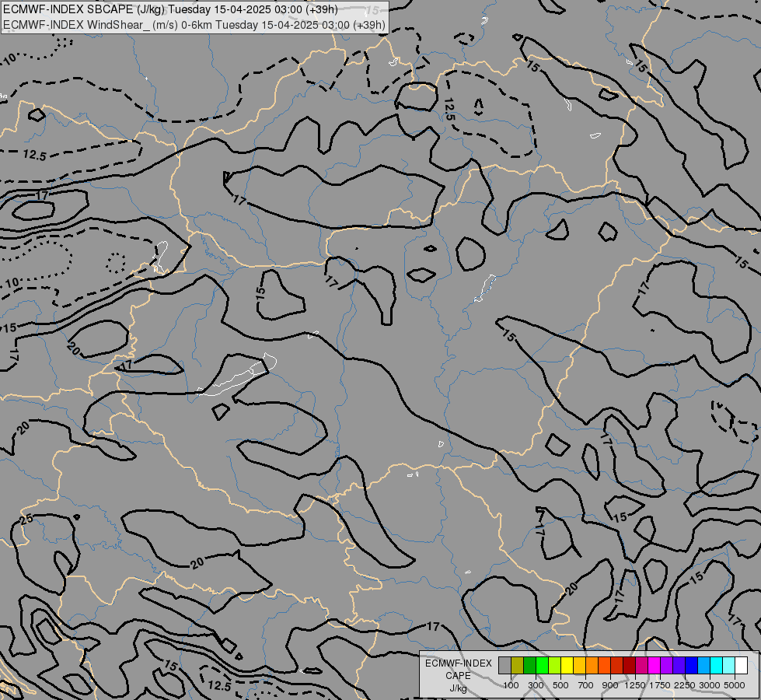This screenshot has width=761, height=700.
Task: Click the legend value 3000
Action: (x=710, y=685)
